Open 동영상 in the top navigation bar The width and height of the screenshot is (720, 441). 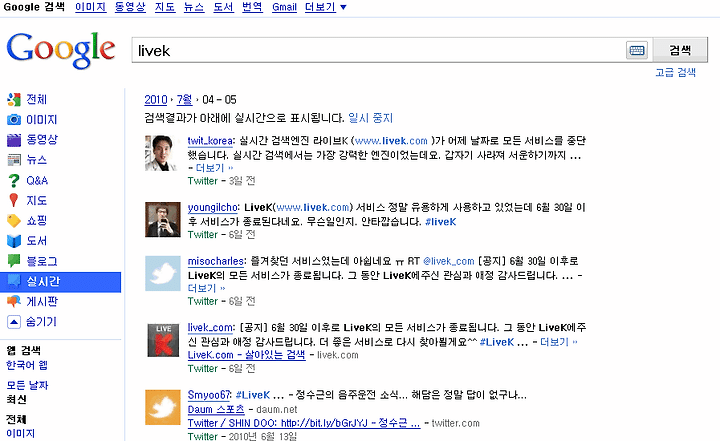point(130,7)
